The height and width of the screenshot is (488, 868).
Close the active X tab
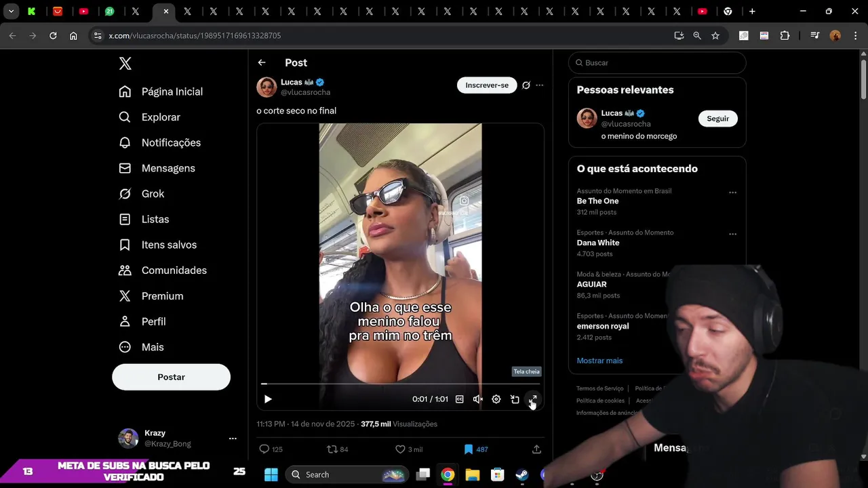[x=165, y=11]
